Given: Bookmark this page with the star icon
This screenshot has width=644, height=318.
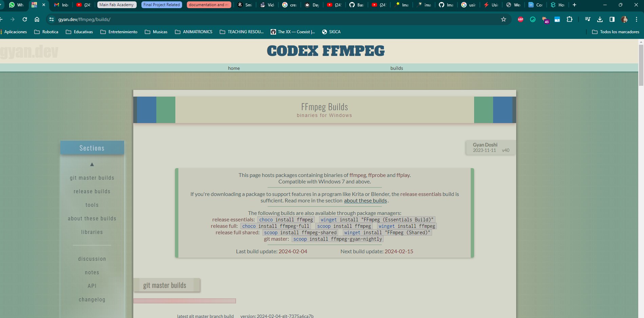Looking at the screenshot, I should [x=504, y=19].
